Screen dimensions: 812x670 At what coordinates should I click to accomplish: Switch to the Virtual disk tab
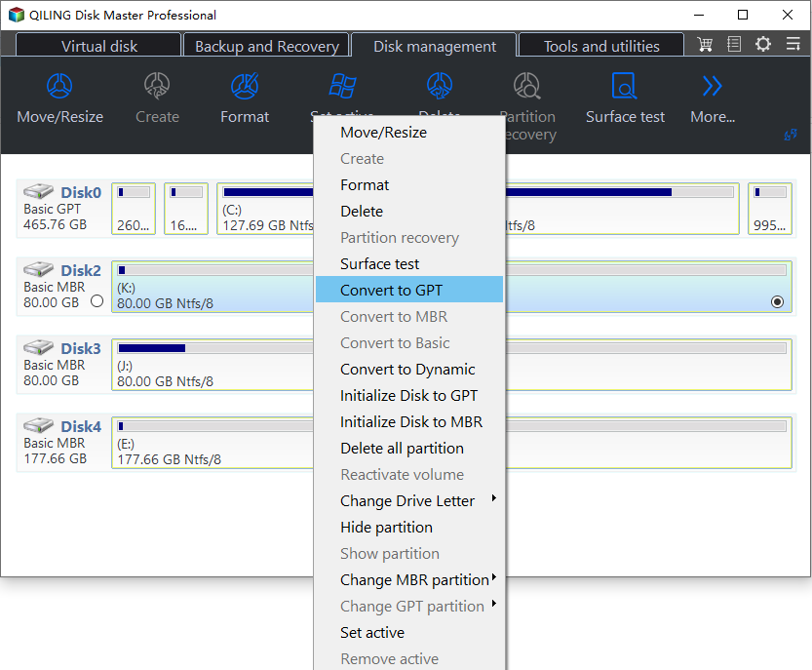pyautogui.click(x=98, y=46)
